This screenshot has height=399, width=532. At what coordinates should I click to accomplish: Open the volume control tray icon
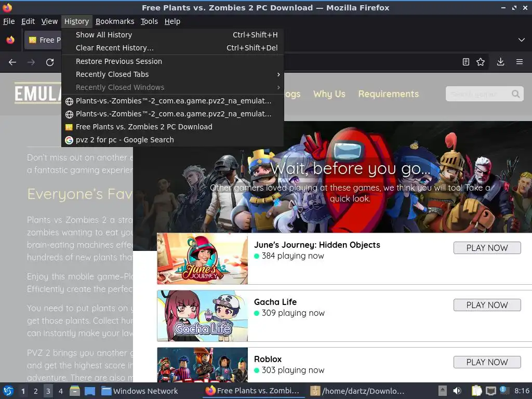tap(457, 391)
